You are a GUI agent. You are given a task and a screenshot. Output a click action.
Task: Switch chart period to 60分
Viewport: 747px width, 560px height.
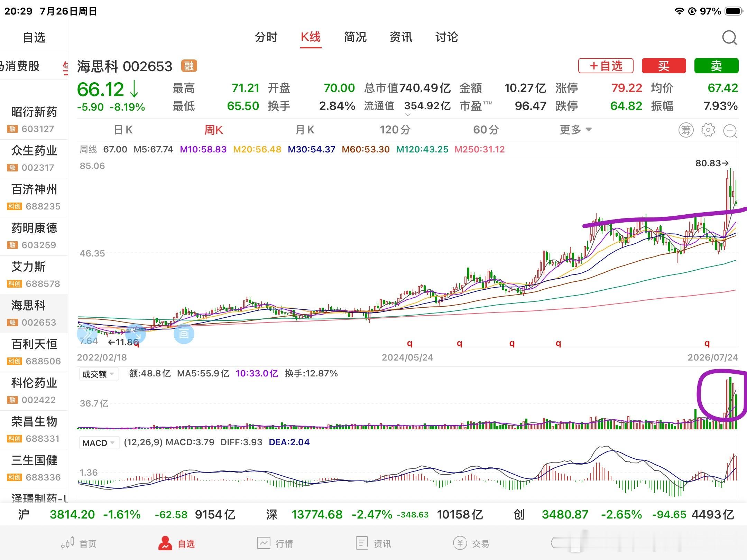click(486, 130)
